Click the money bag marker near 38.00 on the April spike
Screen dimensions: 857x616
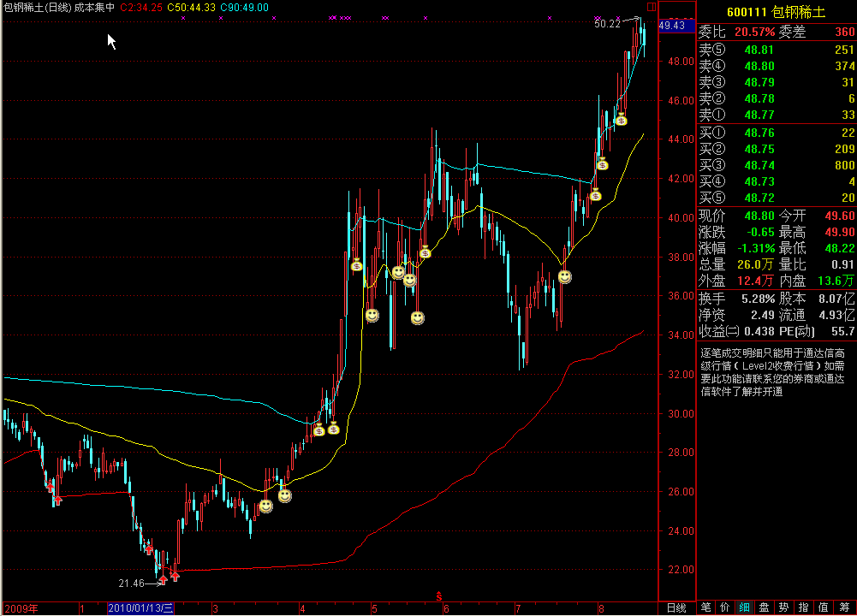[356, 265]
